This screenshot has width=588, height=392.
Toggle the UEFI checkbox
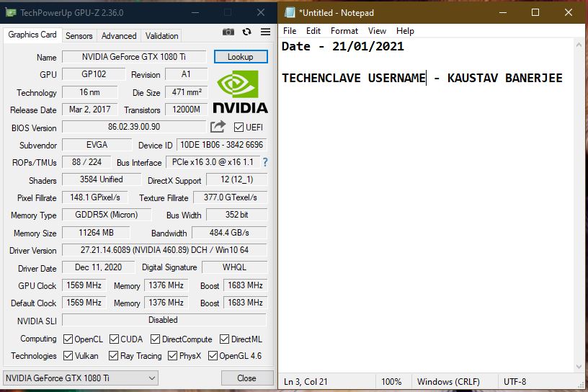239,128
